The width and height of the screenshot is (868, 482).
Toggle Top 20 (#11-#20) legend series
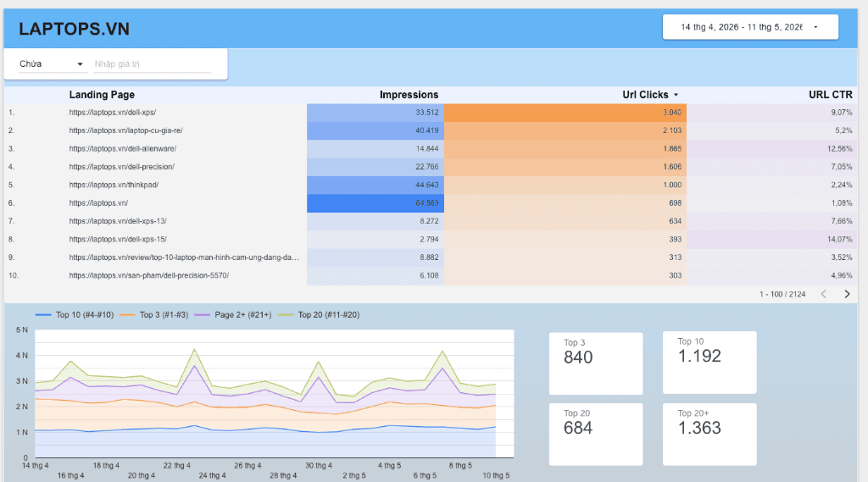tap(319, 315)
